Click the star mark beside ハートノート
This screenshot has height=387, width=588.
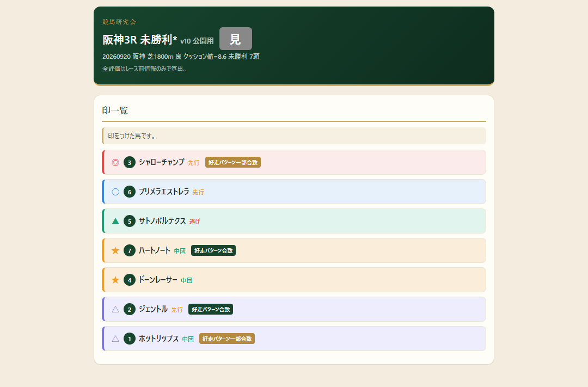[x=115, y=250]
